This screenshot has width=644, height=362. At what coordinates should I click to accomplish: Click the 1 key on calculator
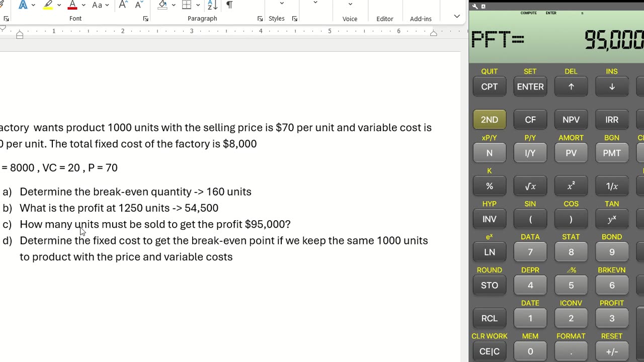tap(530, 318)
